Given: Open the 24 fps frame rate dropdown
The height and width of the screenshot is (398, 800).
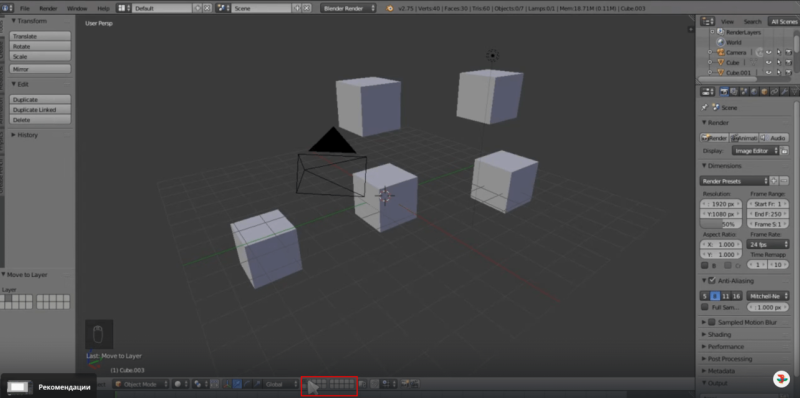Looking at the screenshot, I should [x=768, y=244].
